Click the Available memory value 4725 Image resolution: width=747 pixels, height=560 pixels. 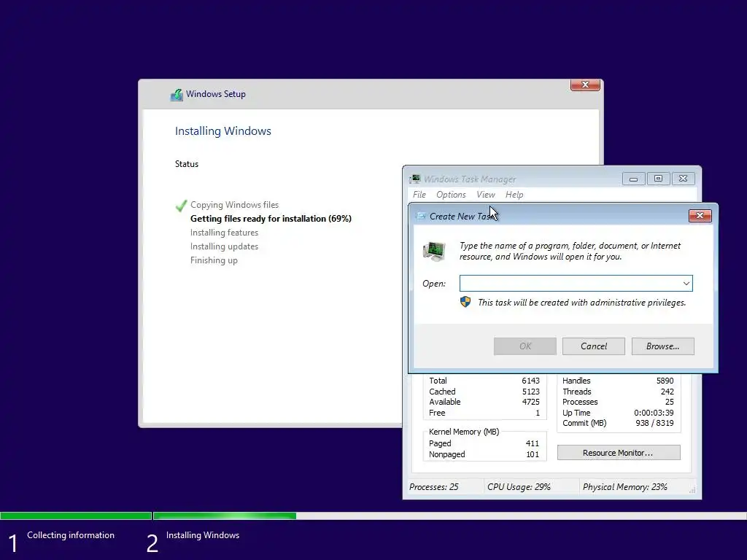530,402
